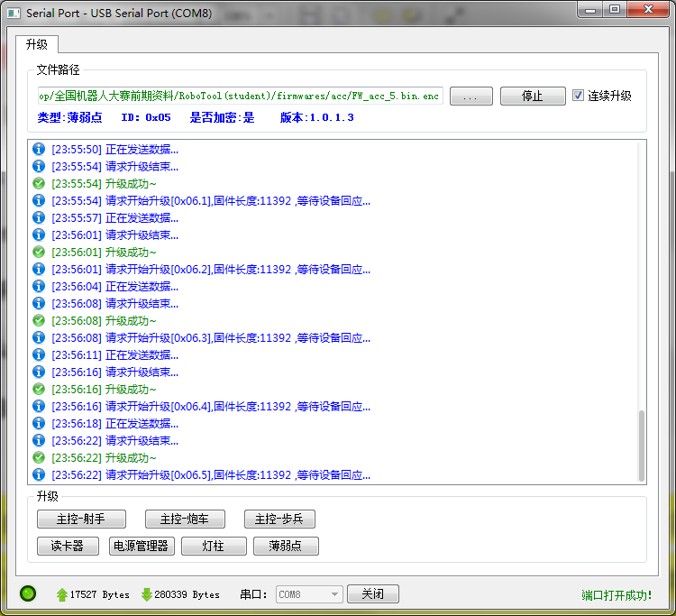Screen dimensions: 676x616
Task: Click the log list vertical scrollbar thumb
Action: tap(642, 446)
